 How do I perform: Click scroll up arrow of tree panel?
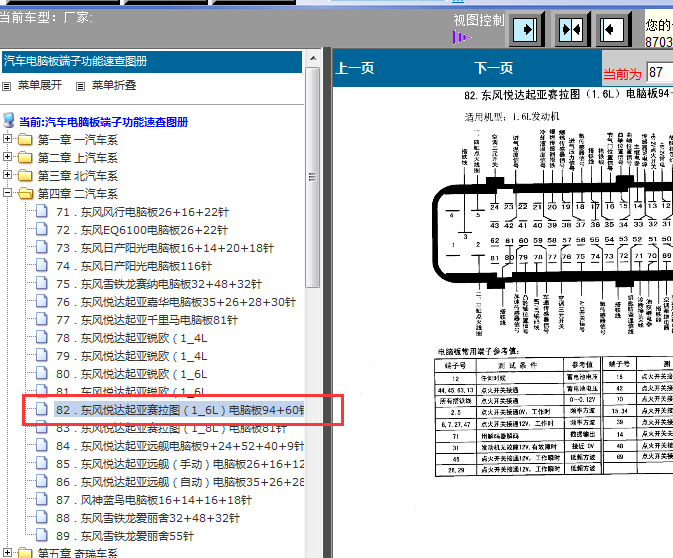[x=313, y=58]
